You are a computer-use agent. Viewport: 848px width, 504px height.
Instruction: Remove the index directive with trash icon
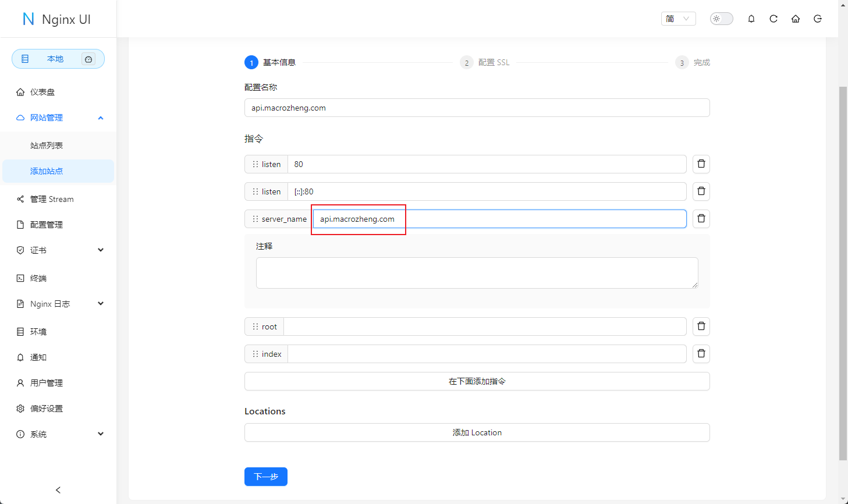(701, 354)
